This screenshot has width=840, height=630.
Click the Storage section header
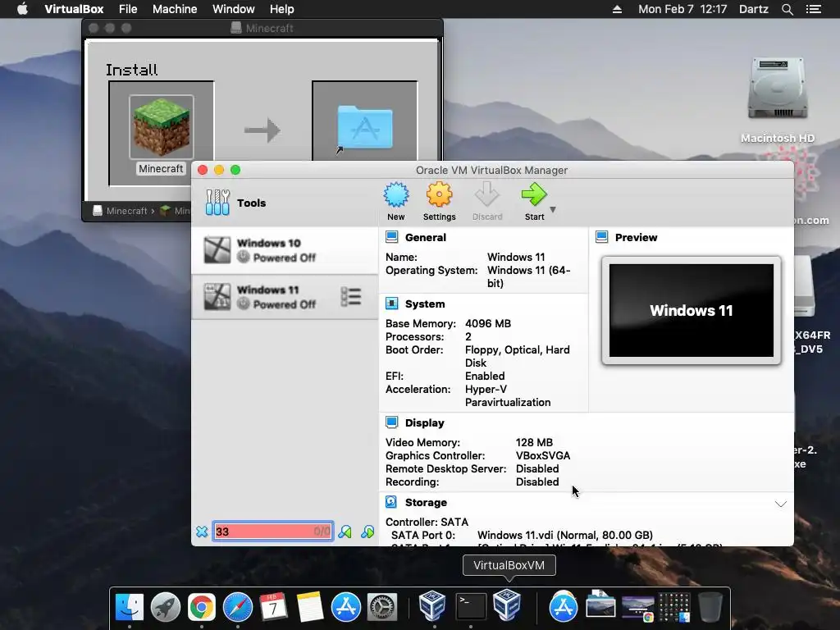(426, 503)
